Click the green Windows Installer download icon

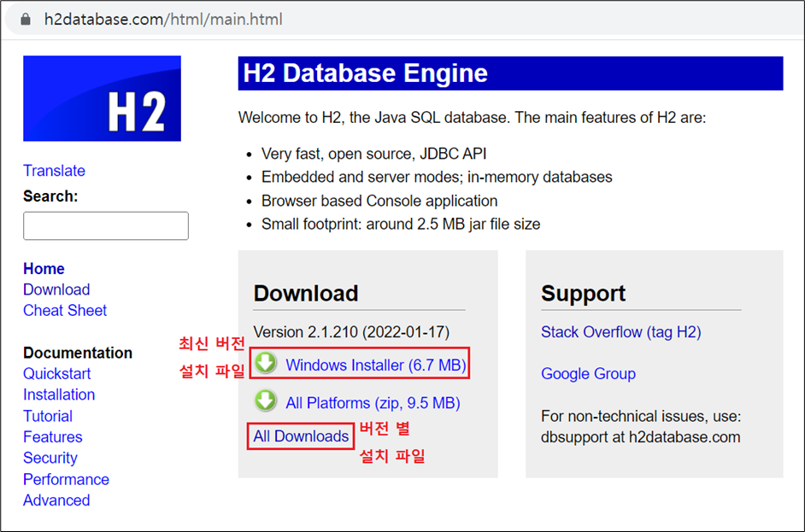point(266,363)
